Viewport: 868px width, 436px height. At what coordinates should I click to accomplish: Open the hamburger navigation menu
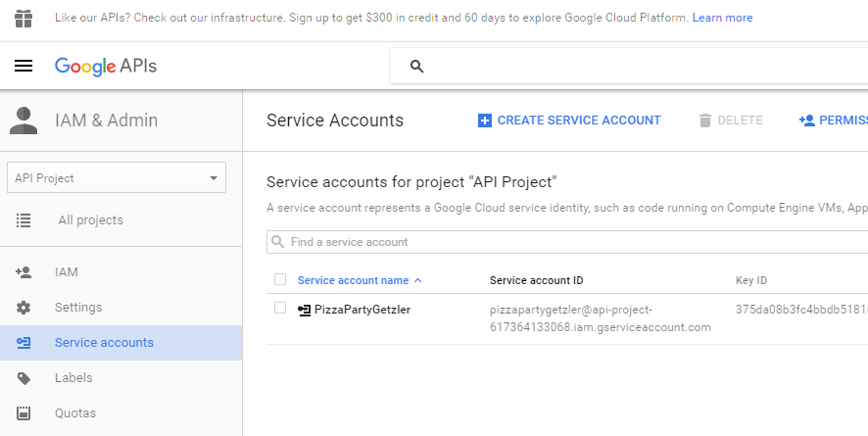coord(24,67)
